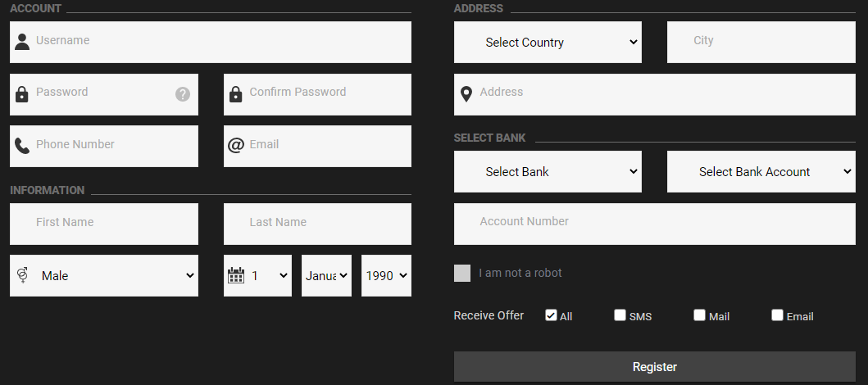Screen dimensions: 868x385
Task: Focus the Account Number input field
Action: [x=654, y=224]
